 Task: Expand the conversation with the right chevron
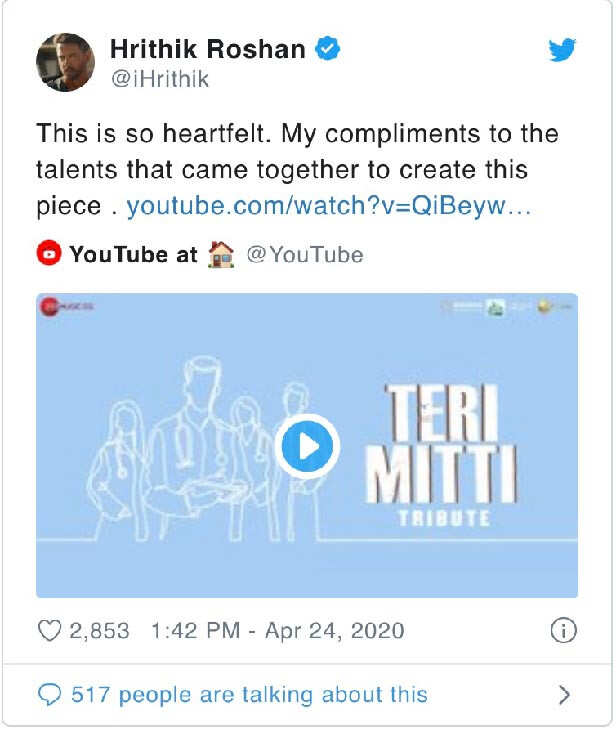tap(564, 694)
